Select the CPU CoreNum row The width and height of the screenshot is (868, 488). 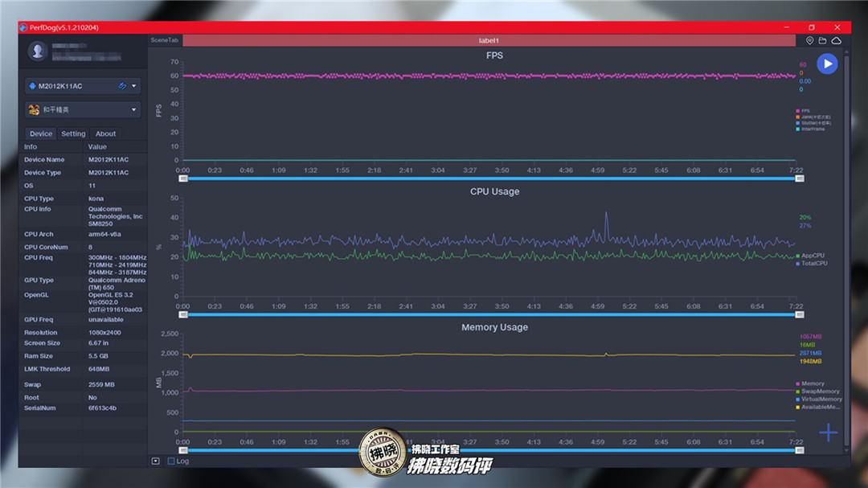point(83,247)
